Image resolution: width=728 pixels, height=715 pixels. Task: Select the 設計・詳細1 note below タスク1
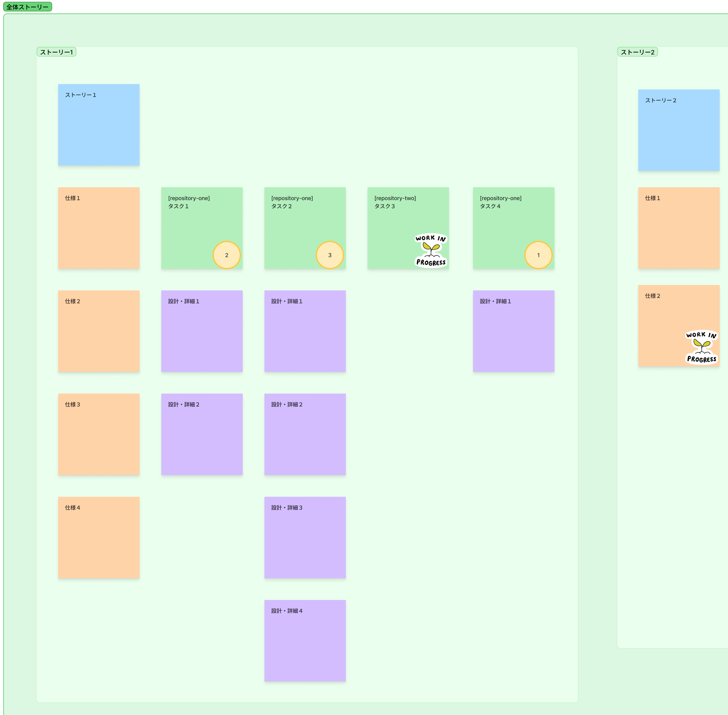(202, 331)
